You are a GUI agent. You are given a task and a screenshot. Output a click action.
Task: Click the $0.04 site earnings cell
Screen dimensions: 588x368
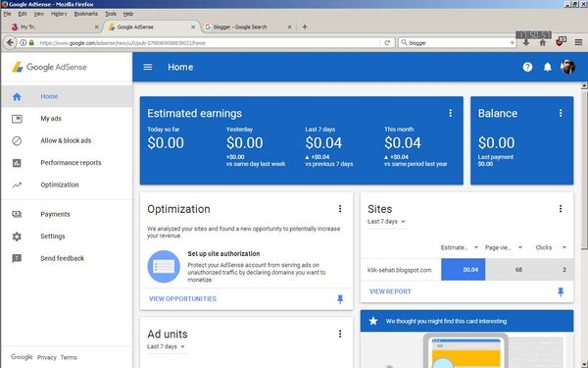click(464, 270)
